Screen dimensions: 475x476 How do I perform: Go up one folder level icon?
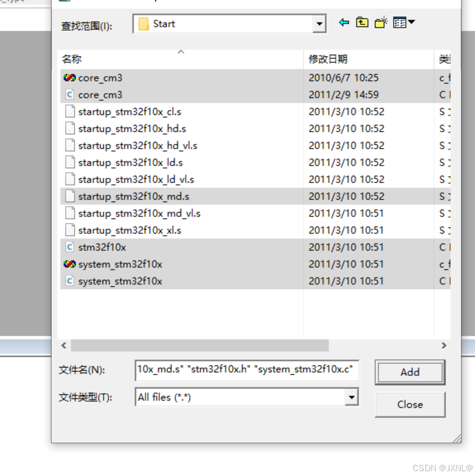(362, 23)
